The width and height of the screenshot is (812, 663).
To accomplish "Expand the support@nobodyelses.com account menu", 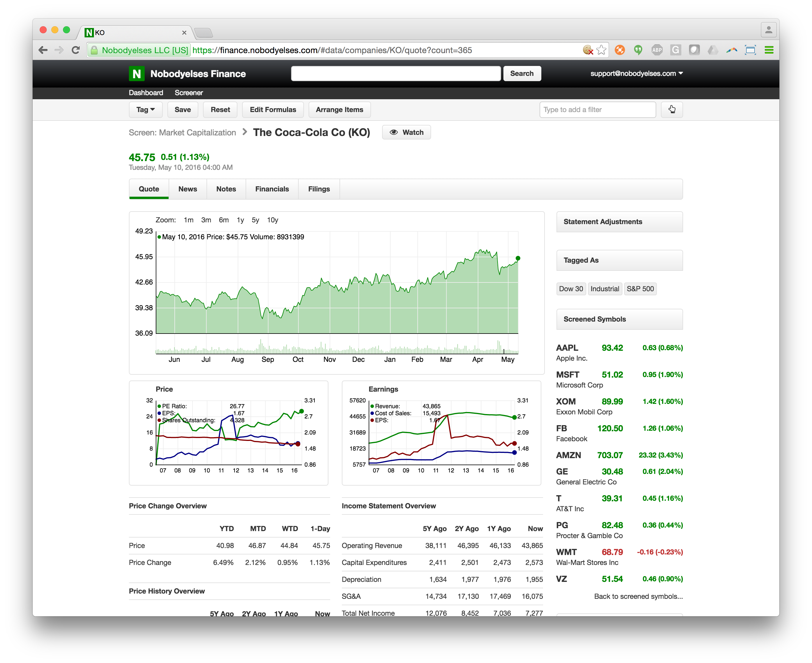I will (x=636, y=73).
